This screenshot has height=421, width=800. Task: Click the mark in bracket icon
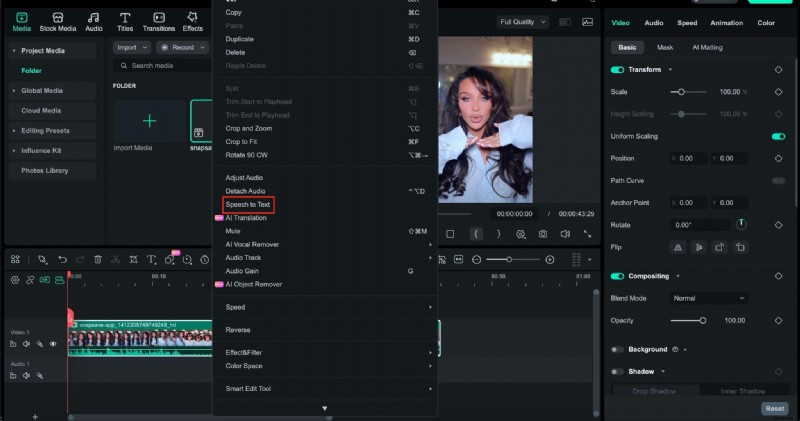point(476,234)
